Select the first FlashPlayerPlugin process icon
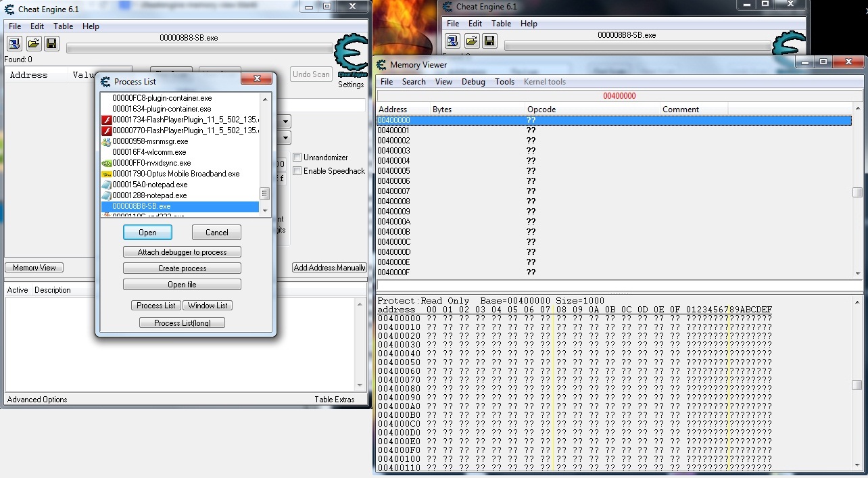The height and width of the screenshot is (478, 868). pyautogui.click(x=106, y=120)
